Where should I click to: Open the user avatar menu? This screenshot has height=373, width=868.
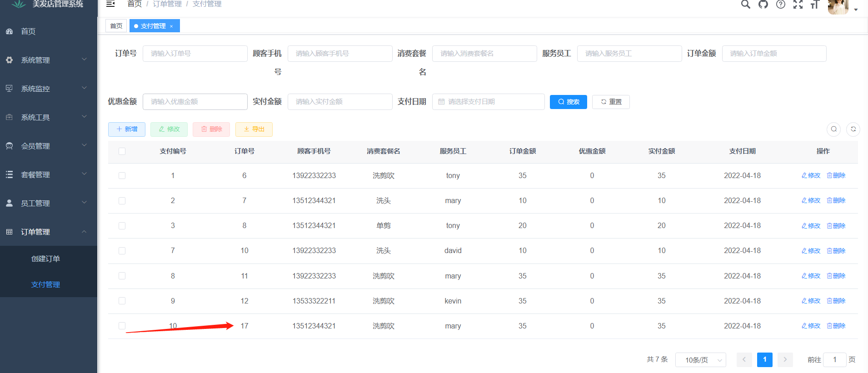838,6
